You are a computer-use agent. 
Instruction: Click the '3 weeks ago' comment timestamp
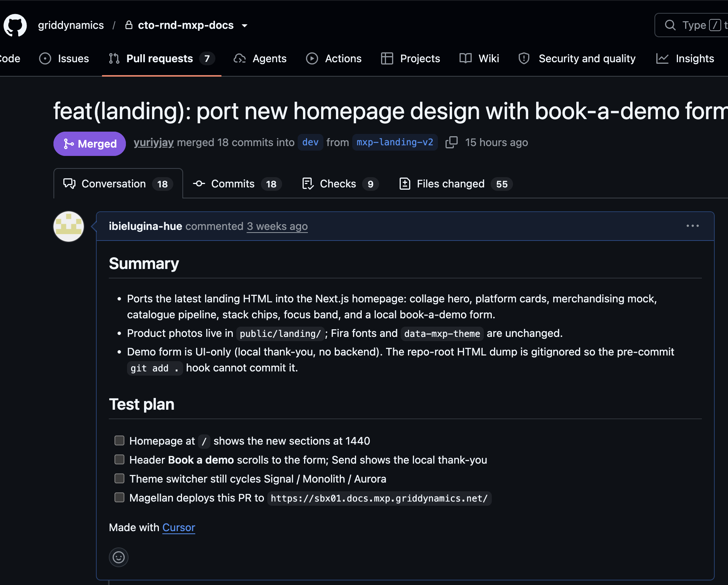pos(277,226)
